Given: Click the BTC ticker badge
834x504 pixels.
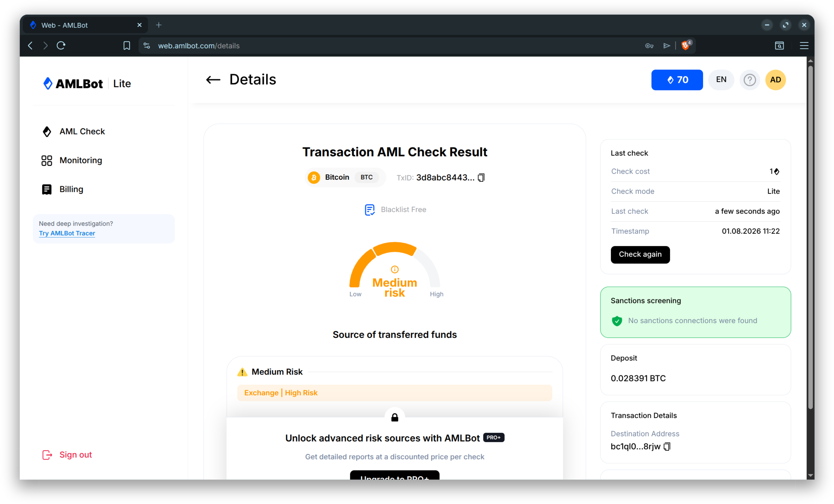Looking at the screenshot, I should pyautogui.click(x=367, y=177).
